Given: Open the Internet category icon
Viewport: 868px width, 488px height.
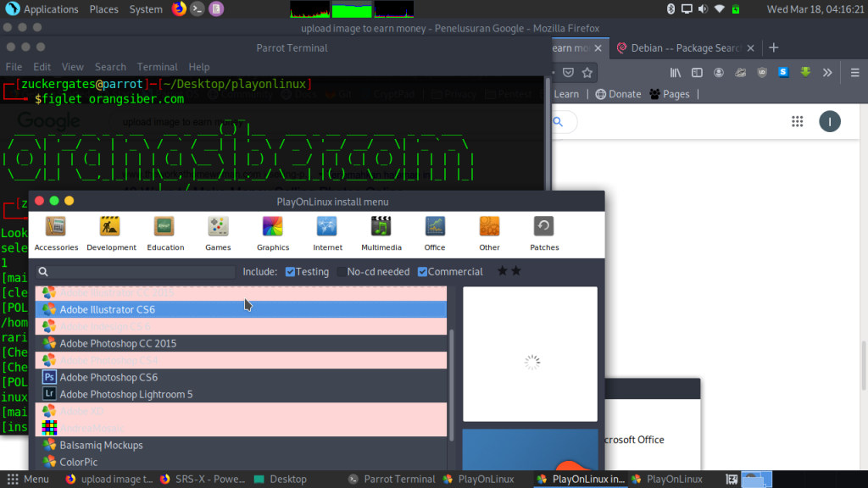Looking at the screenshot, I should click(327, 234).
